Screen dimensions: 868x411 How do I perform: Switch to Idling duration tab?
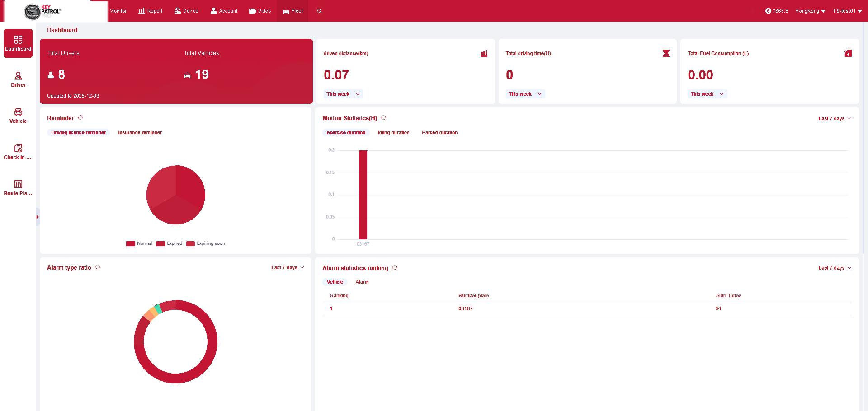393,132
